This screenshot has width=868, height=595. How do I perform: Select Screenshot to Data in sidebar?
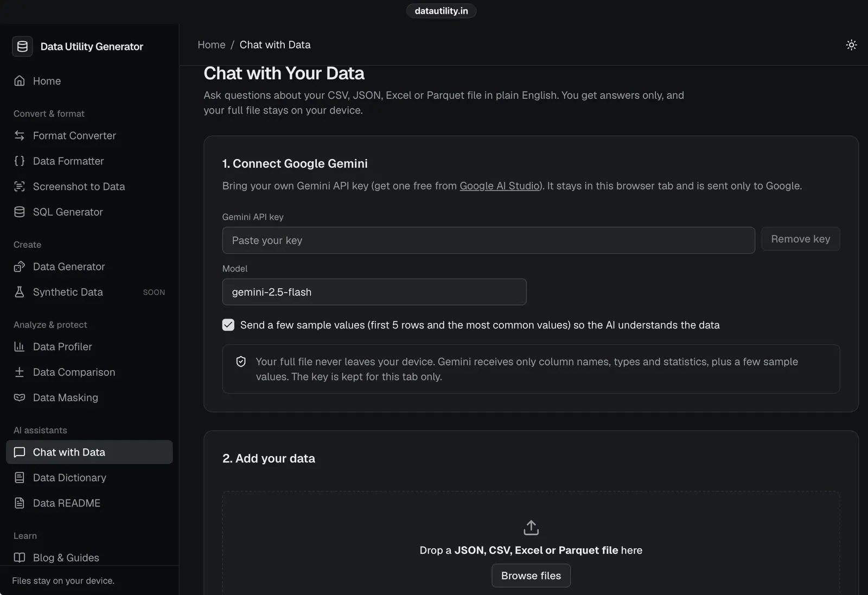tap(90, 187)
